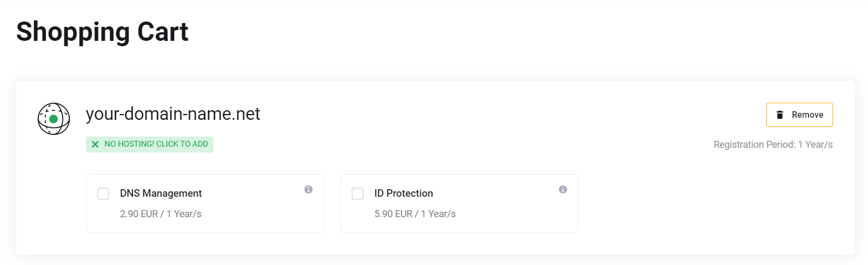The height and width of the screenshot is (265, 868).
Task: Click the DNS Management info icon
Action: pos(309,189)
